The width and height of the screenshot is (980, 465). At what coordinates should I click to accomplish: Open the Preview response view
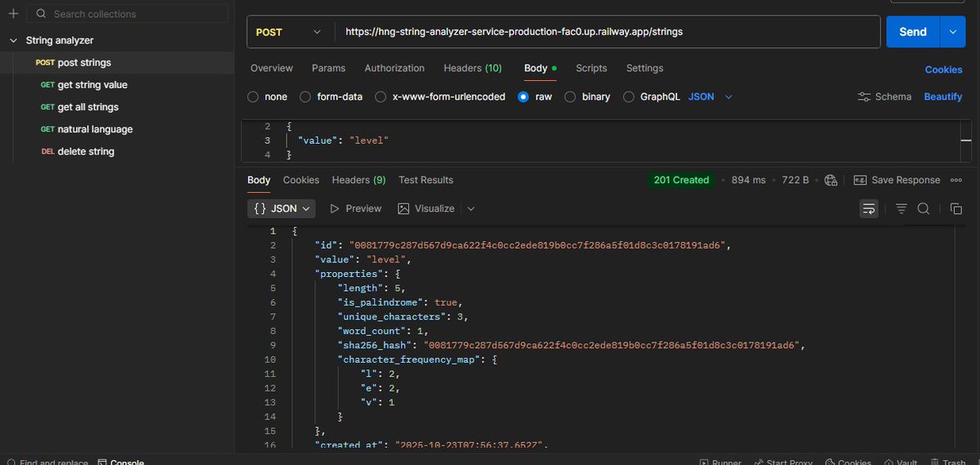pos(356,208)
